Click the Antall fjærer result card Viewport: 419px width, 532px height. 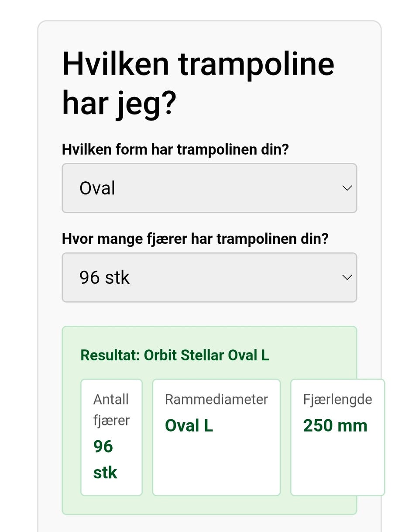coord(112,437)
